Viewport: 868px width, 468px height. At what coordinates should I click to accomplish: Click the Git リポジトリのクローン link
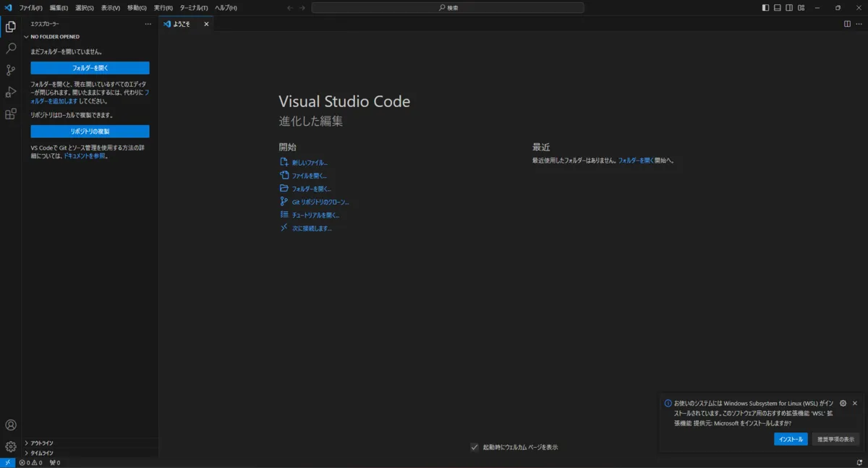pos(320,202)
